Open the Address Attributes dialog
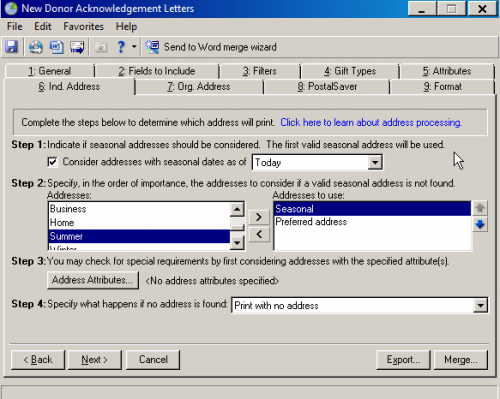Screen dimensions: 500x399 pos(93,280)
